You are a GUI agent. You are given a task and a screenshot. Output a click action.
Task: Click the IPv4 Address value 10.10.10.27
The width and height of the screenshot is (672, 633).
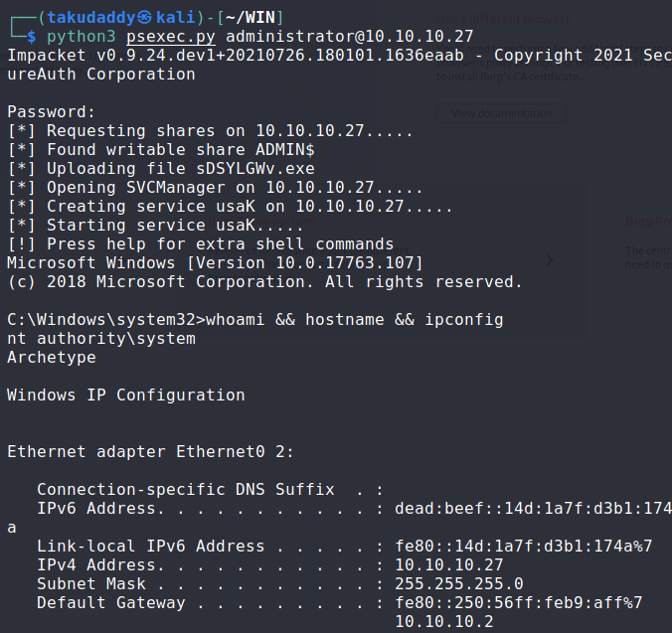click(448, 564)
